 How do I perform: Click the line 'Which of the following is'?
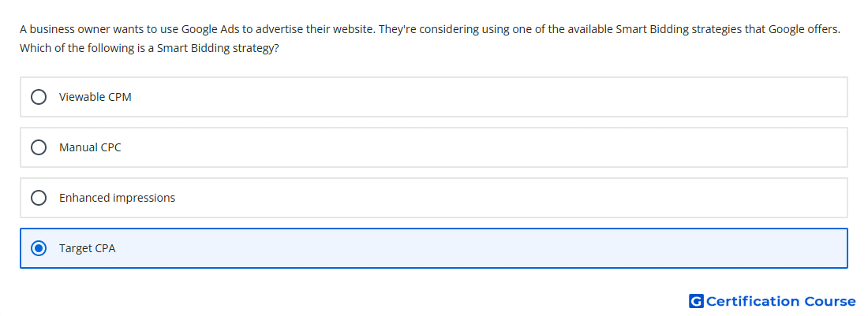tap(149, 48)
